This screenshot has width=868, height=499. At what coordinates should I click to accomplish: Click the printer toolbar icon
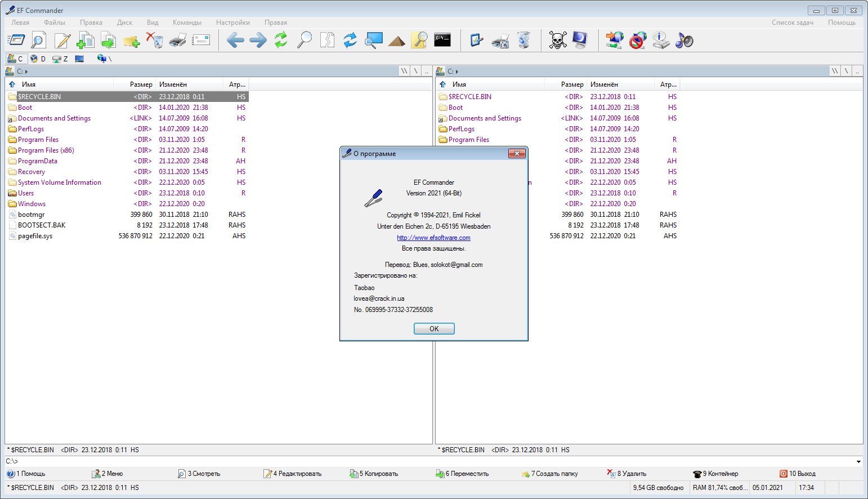point(177,40)
